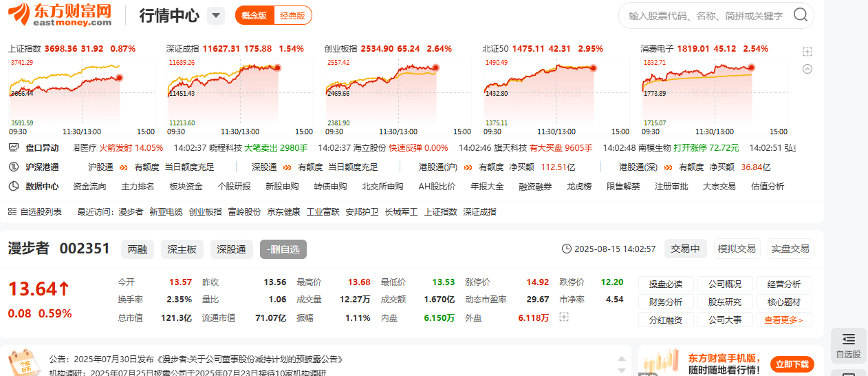Open 大宗交易 link
The width and height of the screenshot is (868, 376).
[719, 186]
